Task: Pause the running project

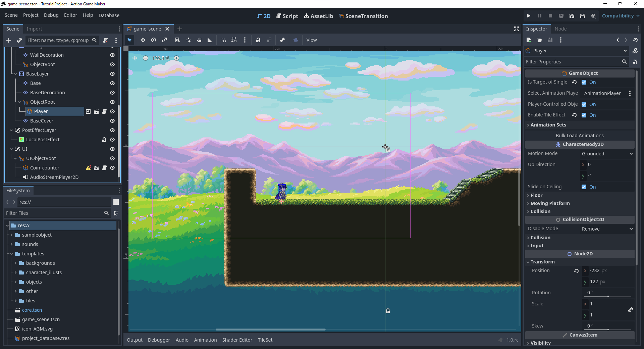Action: click(x=540, y=16)
